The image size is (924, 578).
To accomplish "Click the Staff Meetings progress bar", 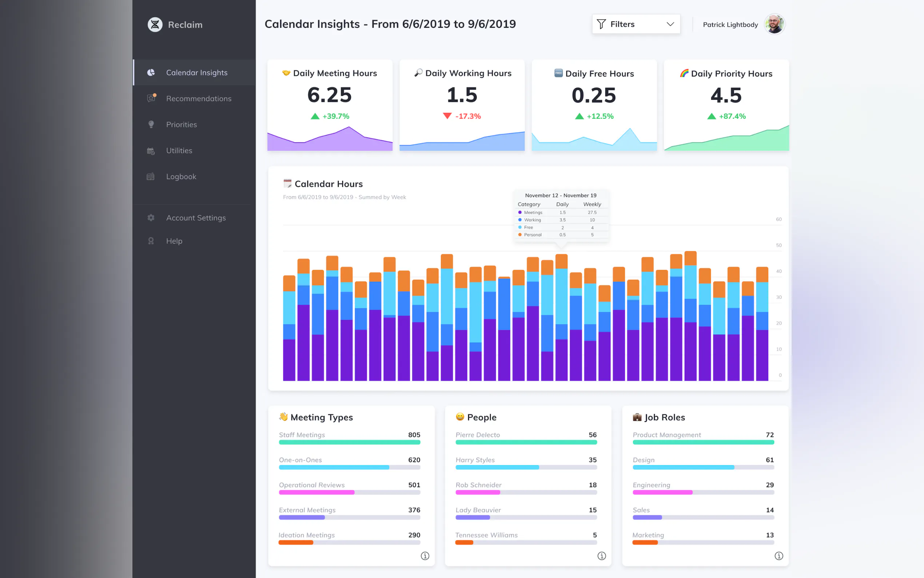I will (x=349, y=442).
